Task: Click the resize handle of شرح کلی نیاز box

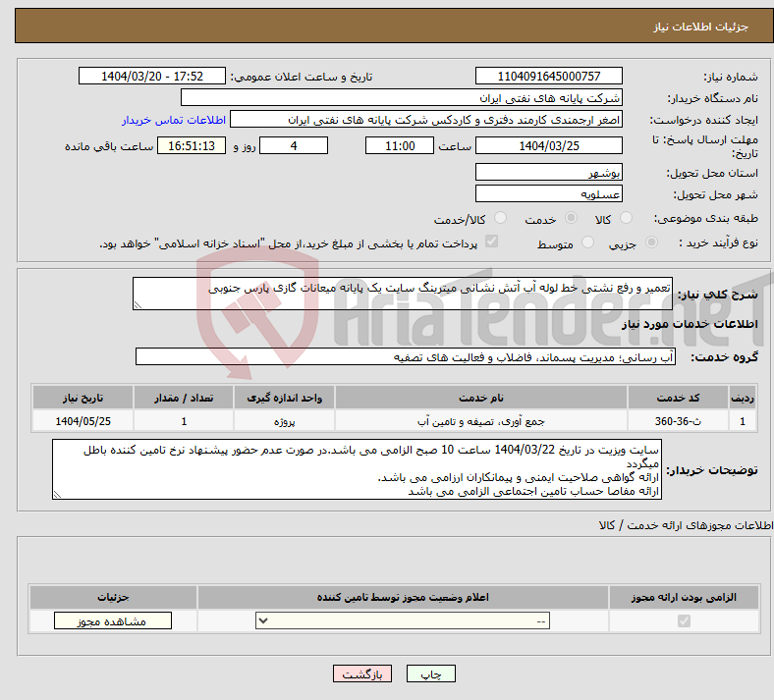Action: [x=138, y=305]
